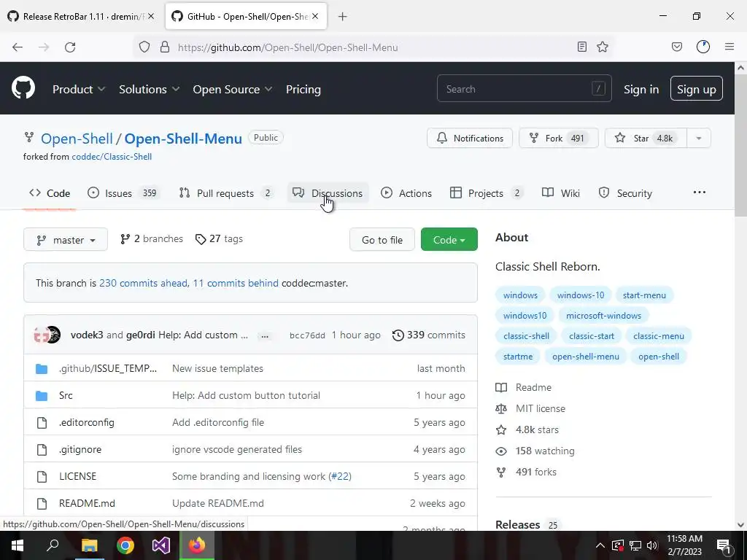This screenshot has height=560, width=747.
Task: Click the Go to file button
Action: tap(382, 239)
